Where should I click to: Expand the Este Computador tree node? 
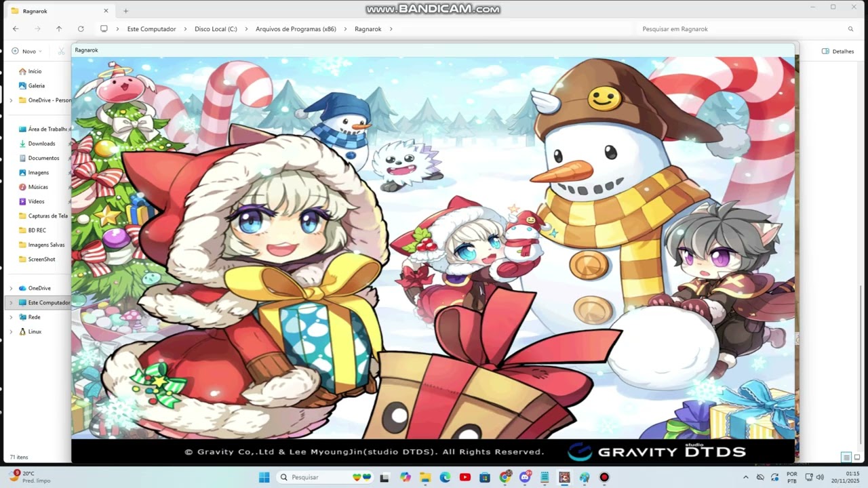11,303
